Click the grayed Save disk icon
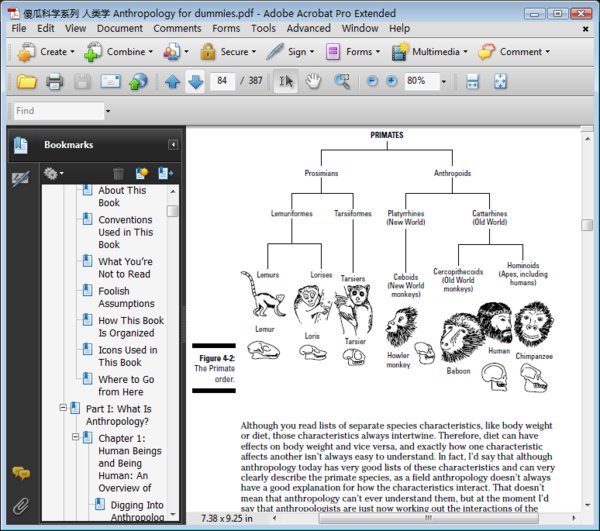This screenshot has height=531, width=600. click(x=82, y=81)
